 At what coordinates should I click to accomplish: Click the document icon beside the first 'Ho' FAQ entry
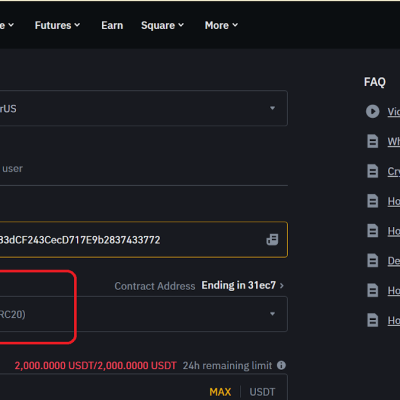tap(373, 201)
